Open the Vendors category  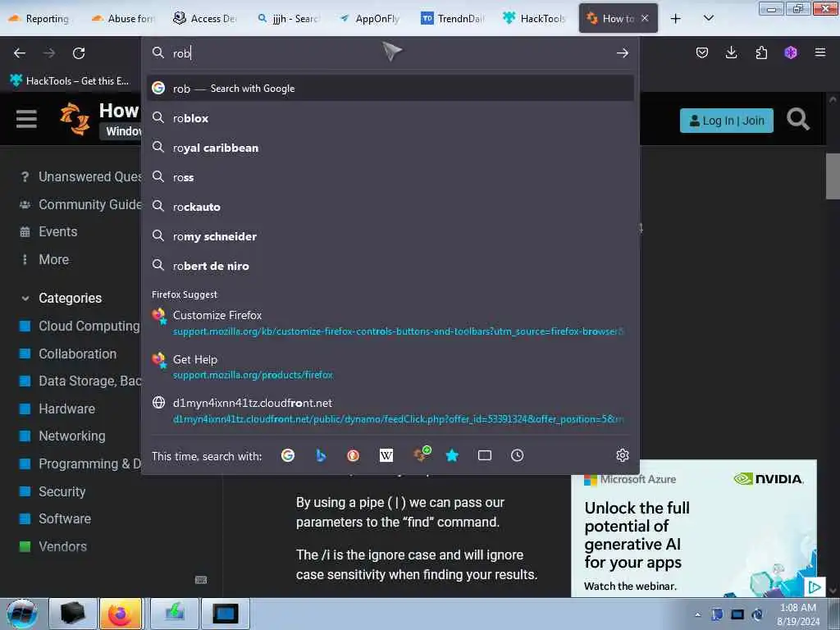(x=53, y=546)
